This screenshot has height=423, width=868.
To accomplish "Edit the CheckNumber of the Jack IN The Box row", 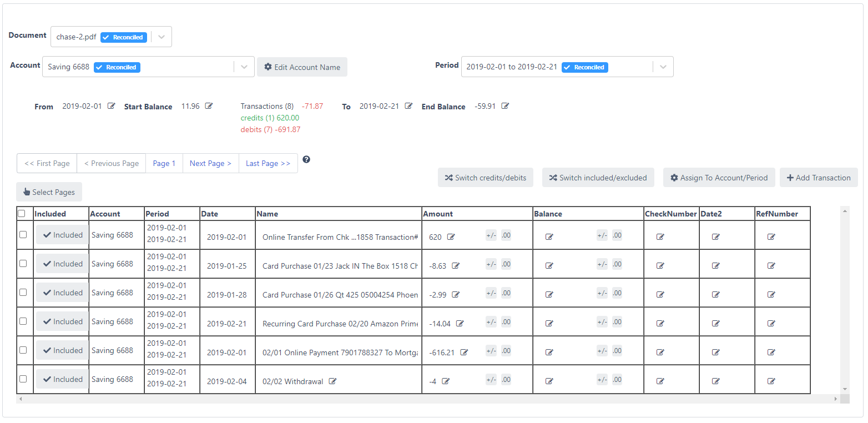I will tap(660, 265).
